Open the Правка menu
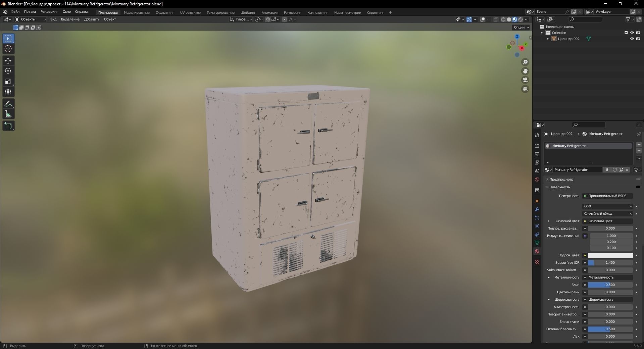The width and height of the screenshot is (644, 349). (30, 12)
